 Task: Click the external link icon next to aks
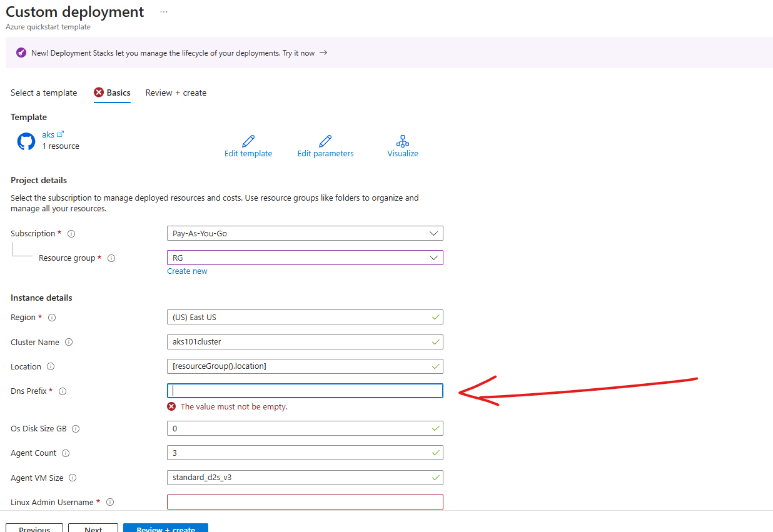(61, 134)
